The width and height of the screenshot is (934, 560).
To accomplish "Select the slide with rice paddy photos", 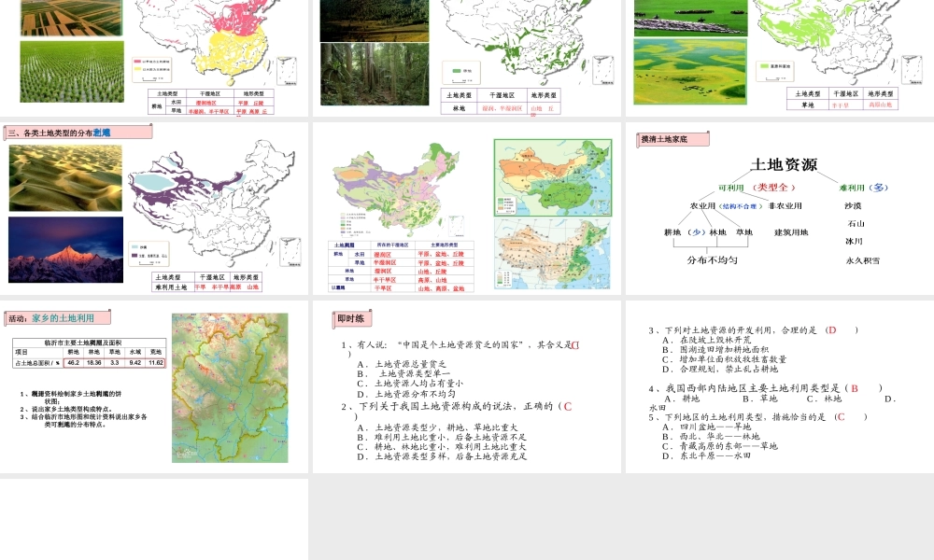I will pyautogui.click(x=154, y=58).
